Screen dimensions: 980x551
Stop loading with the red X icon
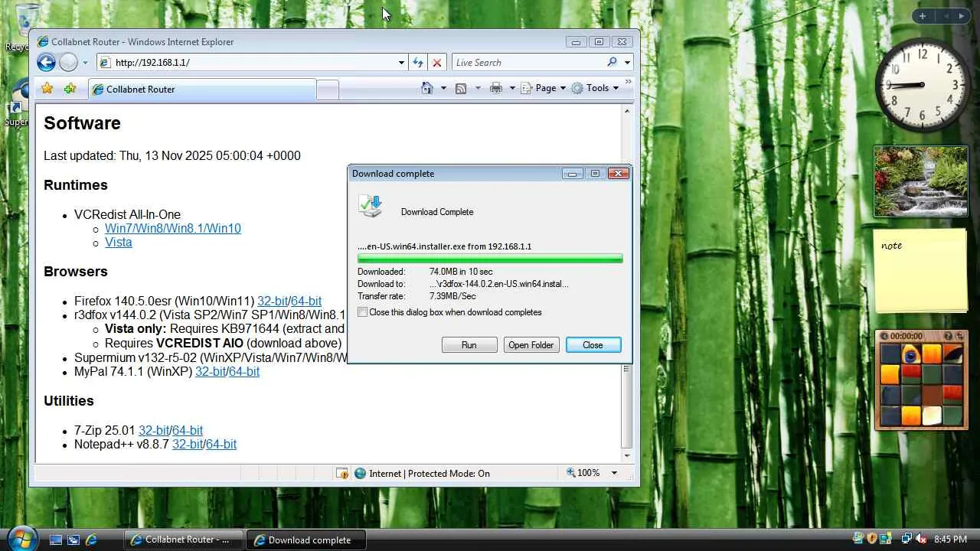coord(436,63)
